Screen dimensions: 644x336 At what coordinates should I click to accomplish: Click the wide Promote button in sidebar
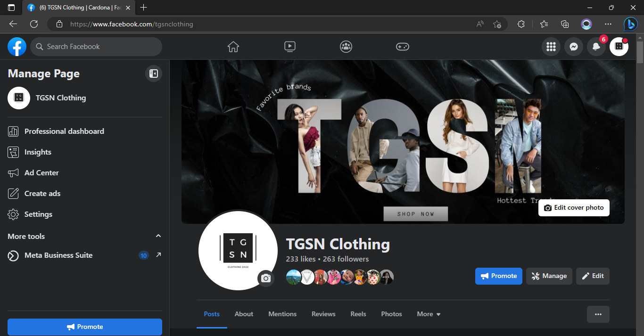click(85, 327)
